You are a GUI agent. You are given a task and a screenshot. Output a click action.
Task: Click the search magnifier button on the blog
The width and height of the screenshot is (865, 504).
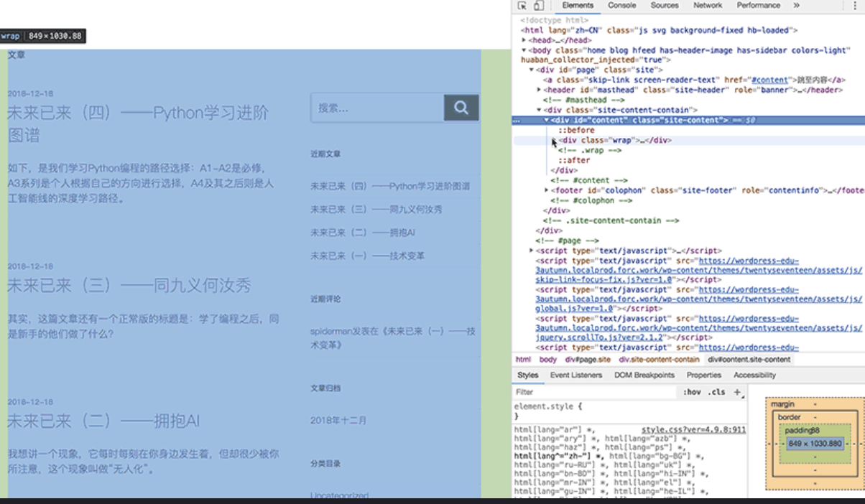[x=461, y=108]
